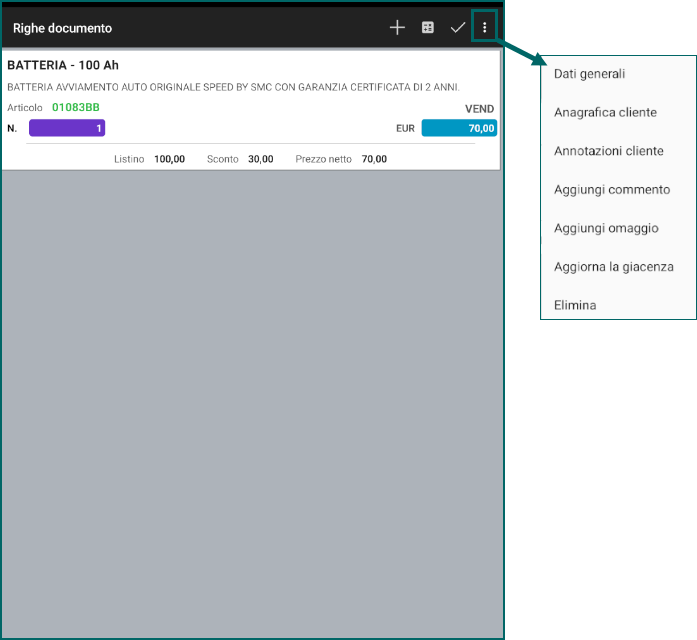
Task: Choose Elimina from the menu
Action: coord(575,305)
